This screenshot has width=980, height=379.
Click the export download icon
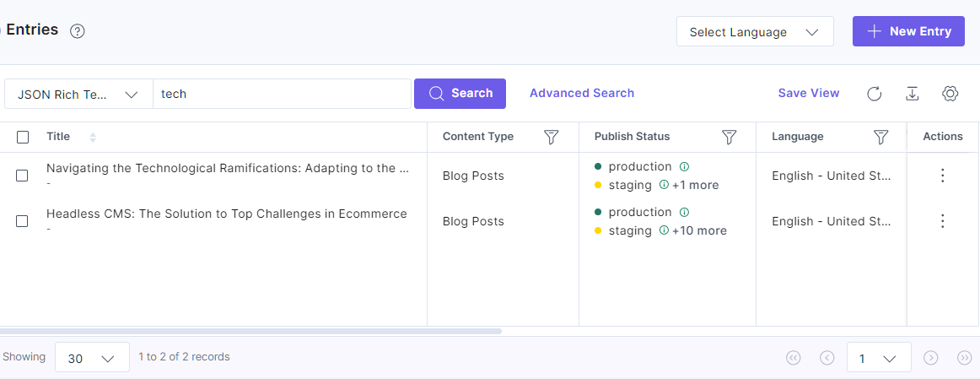pyautogui.click(x=912, y=94)
